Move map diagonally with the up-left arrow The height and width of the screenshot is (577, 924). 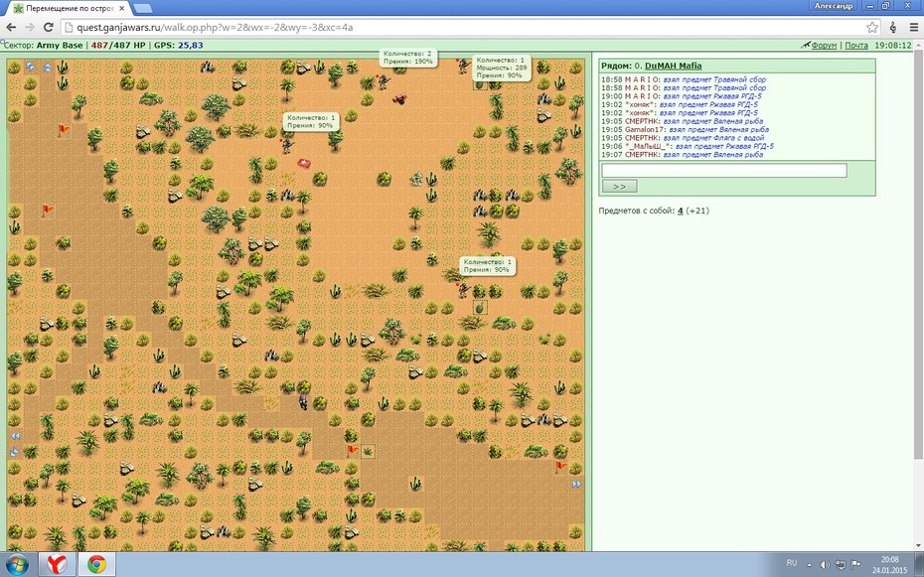pyautogui.click(x=30, y=67)
